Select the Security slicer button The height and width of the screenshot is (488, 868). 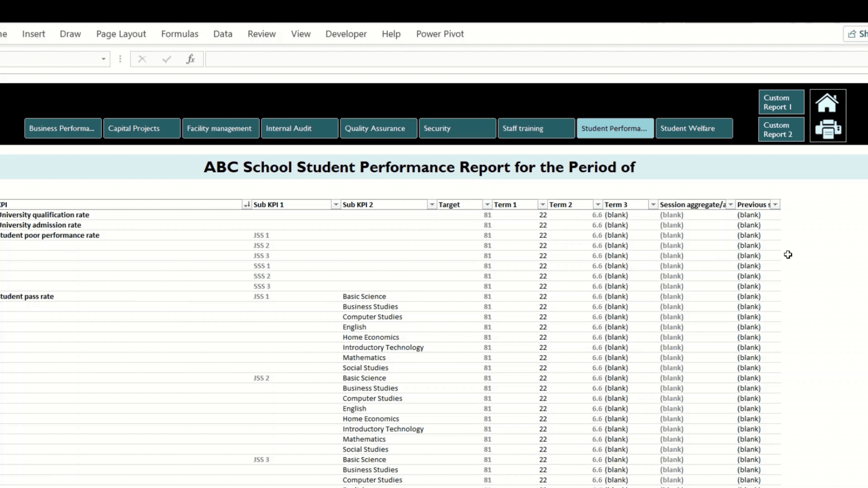click(x=458, y=128)
